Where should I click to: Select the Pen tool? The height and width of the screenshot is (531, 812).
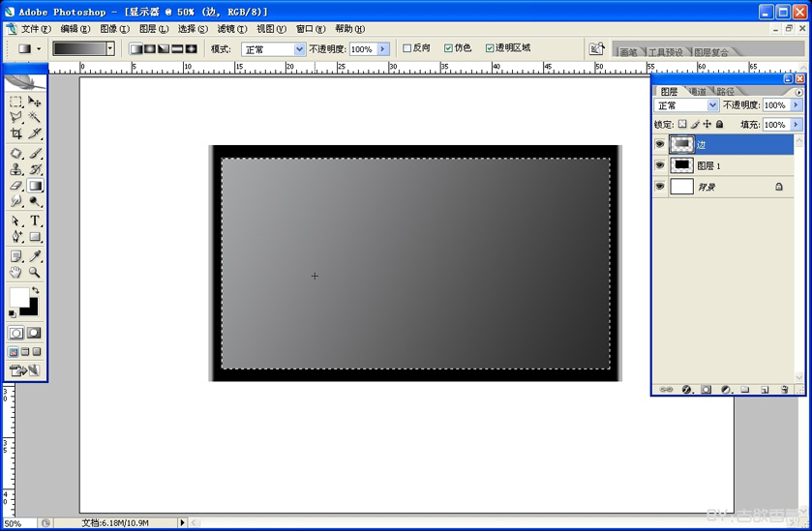[x=16, y=237]
